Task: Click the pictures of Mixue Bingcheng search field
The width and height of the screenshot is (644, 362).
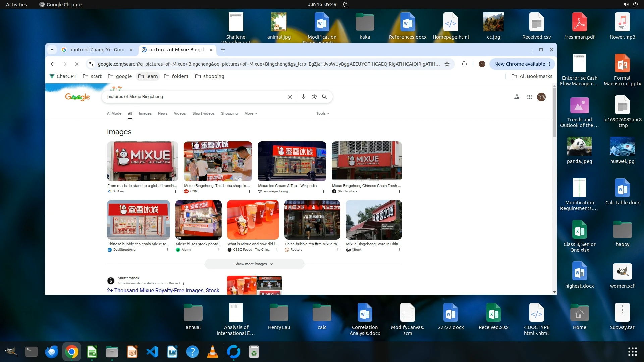Action: click(195, 97)
